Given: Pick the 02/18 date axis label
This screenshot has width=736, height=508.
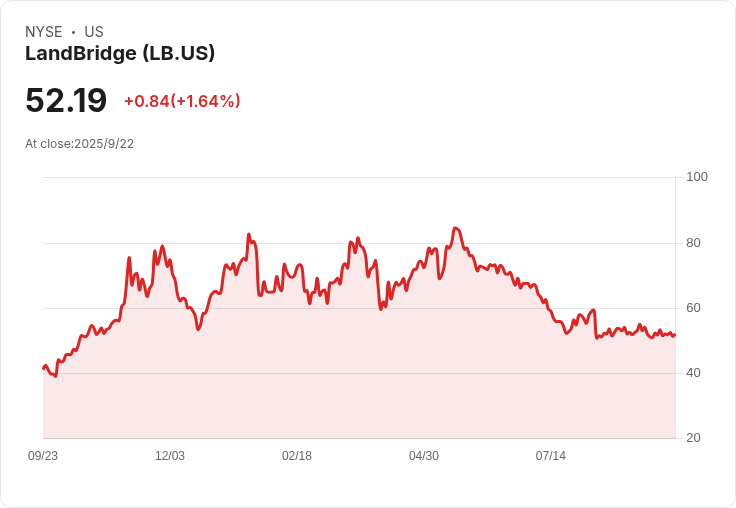Looking at the screenshot, I should coord(297,456).
